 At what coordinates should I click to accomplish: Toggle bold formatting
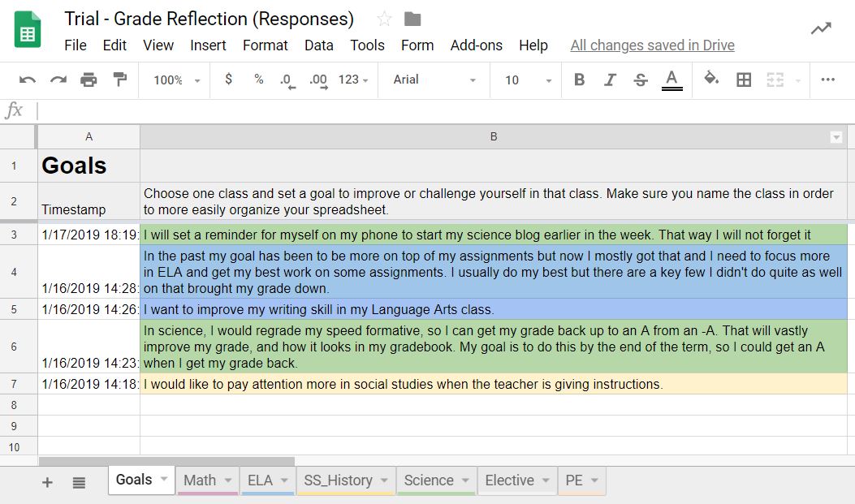pyautogui.click(x=578, y=80)
